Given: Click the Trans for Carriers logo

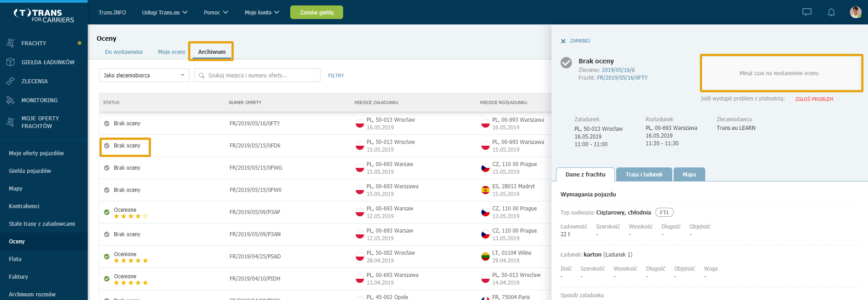Looking at the screenshot, I should point(44,15).
